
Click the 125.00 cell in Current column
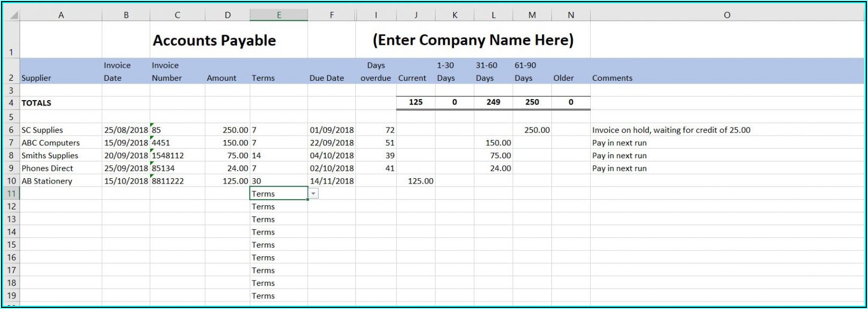(x=416, y=181)
